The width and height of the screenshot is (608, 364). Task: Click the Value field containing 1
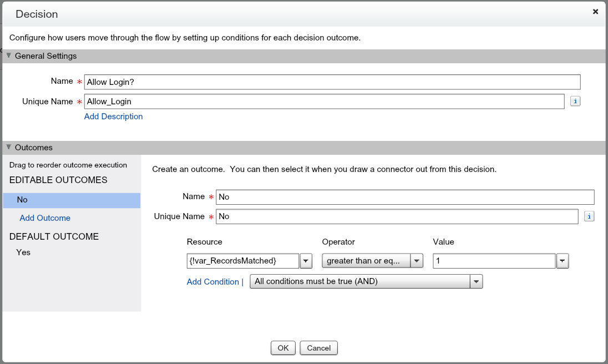[x=493, y=261]
